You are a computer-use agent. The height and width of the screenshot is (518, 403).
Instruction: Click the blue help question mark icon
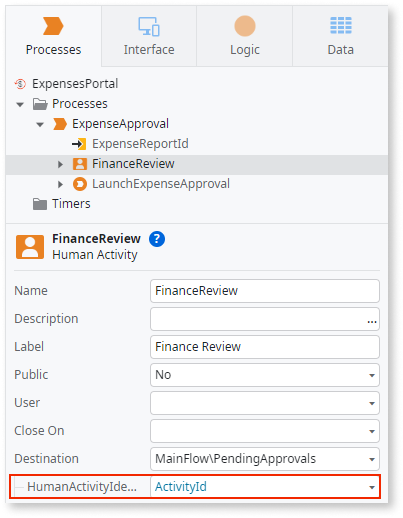[157, 239]
